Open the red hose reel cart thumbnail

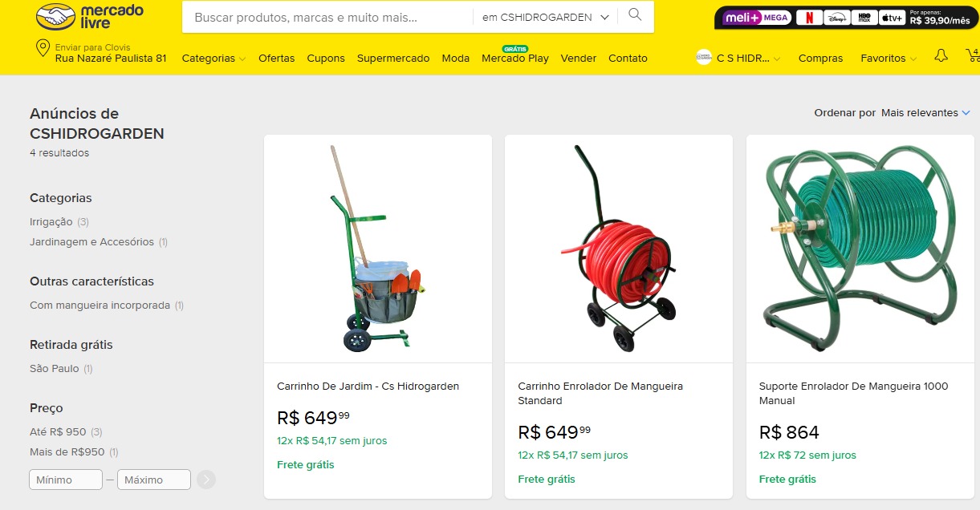pos(618,249)
